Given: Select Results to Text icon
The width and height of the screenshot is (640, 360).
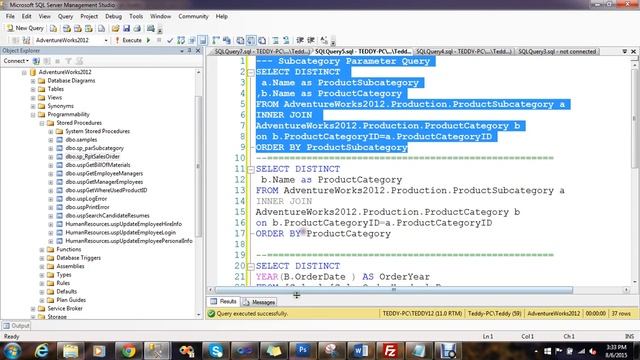Looking at the screenshot, I should [240, 40].
